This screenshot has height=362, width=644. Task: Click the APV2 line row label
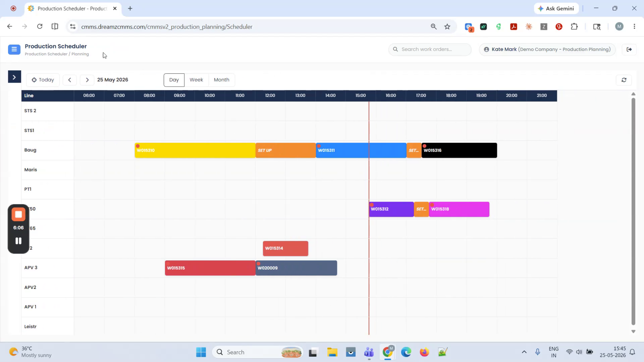coord(30,287)
